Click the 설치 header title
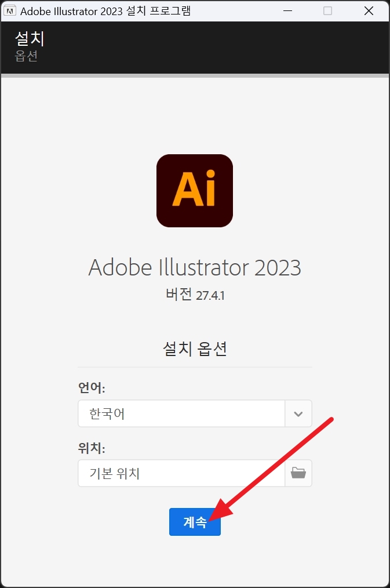This screenshot has height=588, width=390. pyautogui.click(x=30, y=38)
